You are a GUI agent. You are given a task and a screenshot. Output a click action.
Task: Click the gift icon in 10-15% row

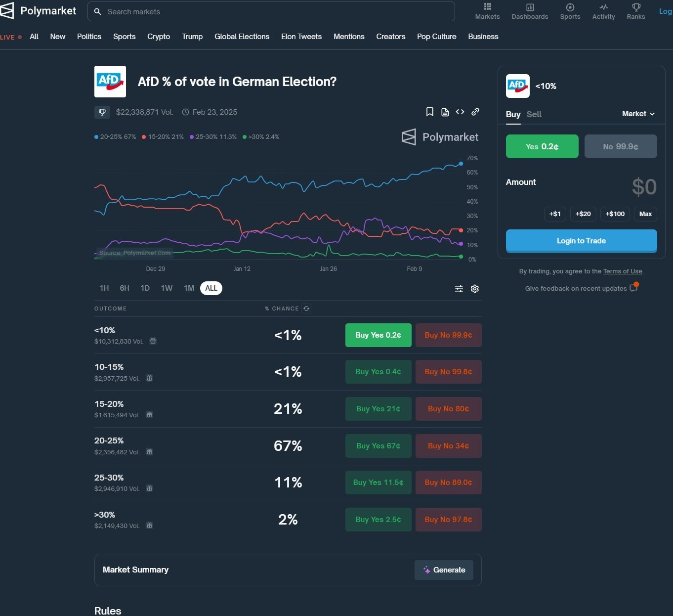point(150,378)
